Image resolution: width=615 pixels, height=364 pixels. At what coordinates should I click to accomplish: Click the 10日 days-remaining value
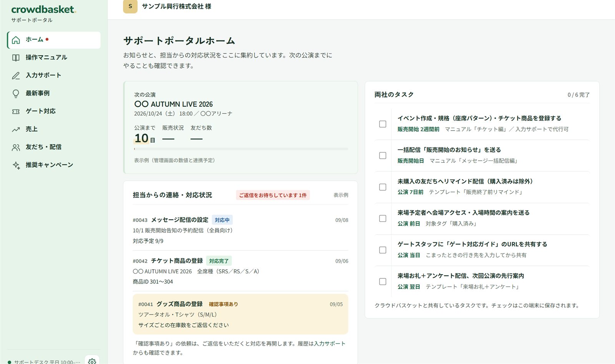click(x=145, y=138)
